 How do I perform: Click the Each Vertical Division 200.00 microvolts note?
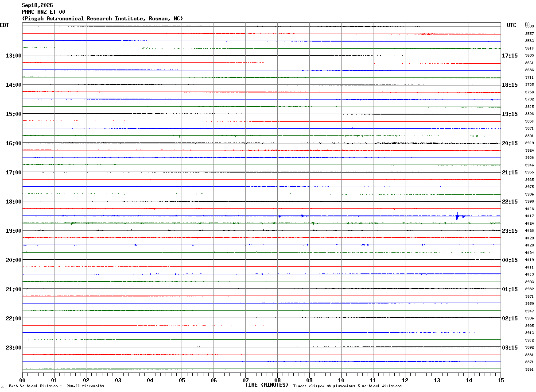coord(56,386)
